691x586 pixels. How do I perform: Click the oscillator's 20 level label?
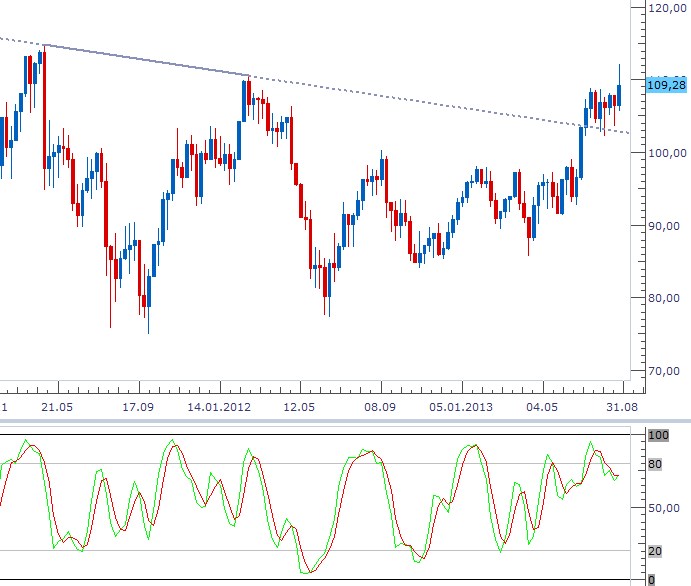click(656, 551)
